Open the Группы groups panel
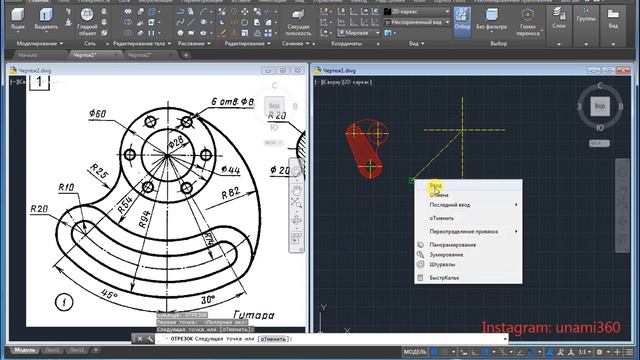The width and height of the screenshot is (640, 360). click(x=586, y=16)
